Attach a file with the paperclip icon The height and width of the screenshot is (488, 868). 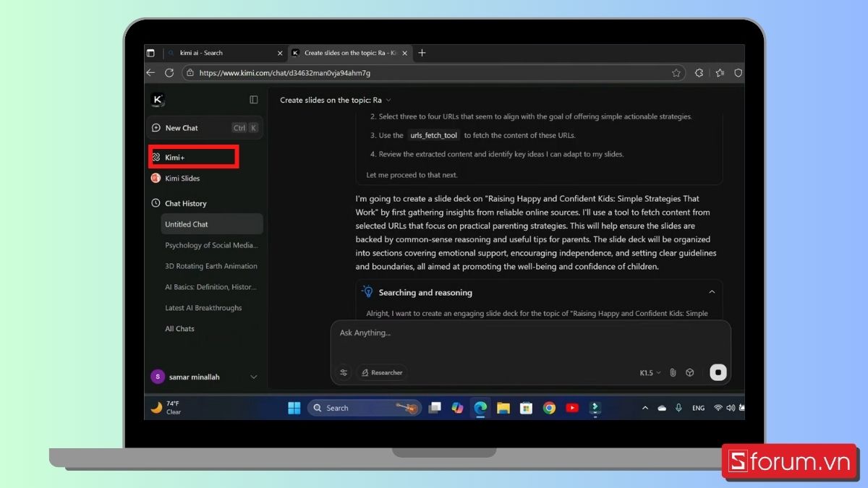point(673,373)
